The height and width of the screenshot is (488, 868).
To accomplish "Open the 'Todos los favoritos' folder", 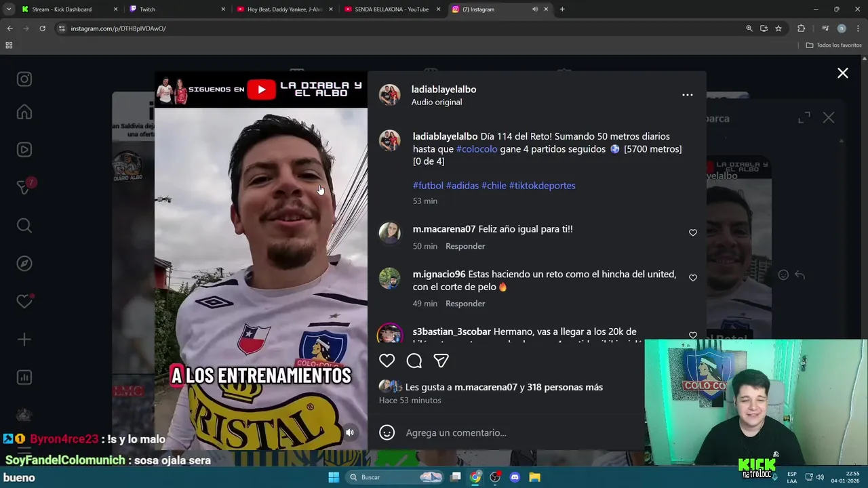I will 834,45.
